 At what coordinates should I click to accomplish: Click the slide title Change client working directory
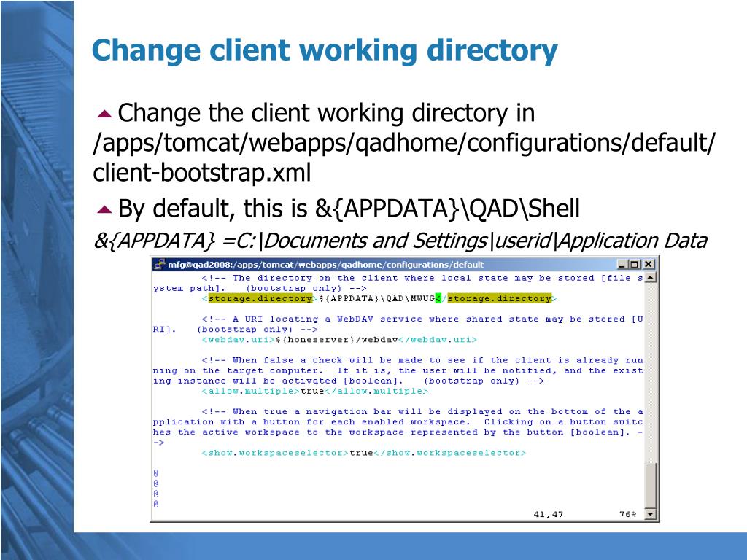[325, 50]
